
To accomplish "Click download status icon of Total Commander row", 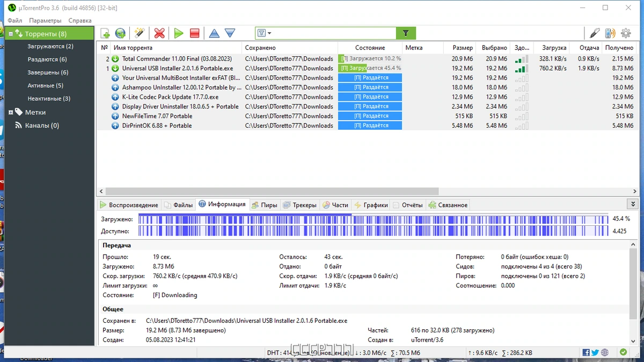I will pyautogui.click(x=115, y=58).
